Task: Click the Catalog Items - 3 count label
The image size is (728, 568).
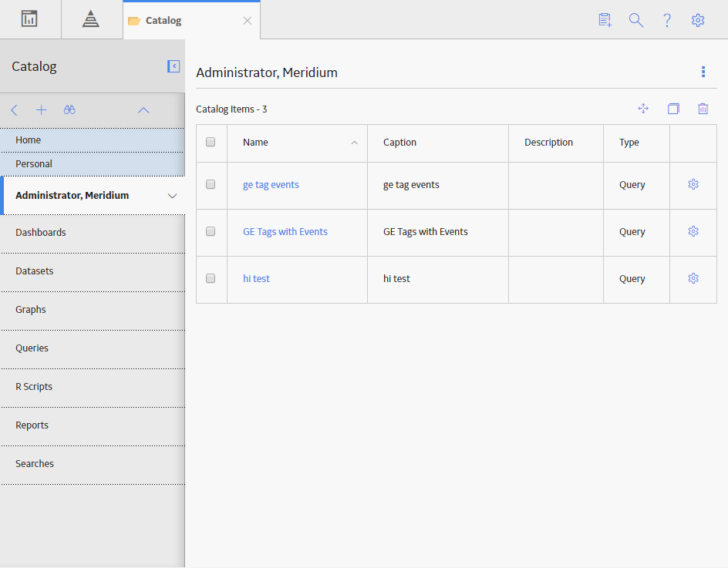Action: tap(231, 109)
